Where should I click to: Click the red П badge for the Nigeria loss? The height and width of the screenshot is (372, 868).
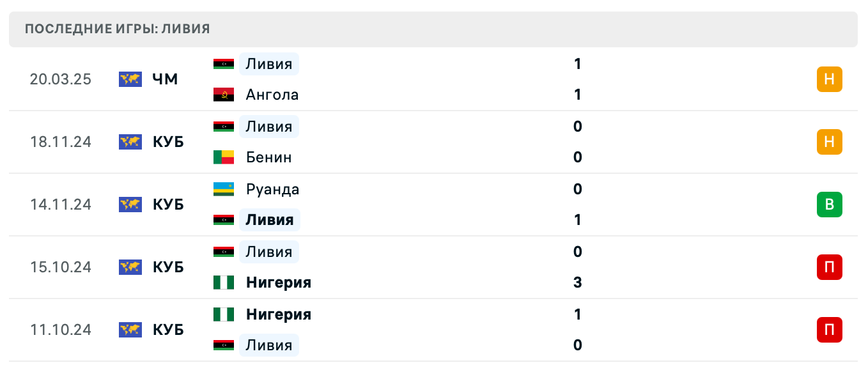pyautogui.click(x=830, y=268)
